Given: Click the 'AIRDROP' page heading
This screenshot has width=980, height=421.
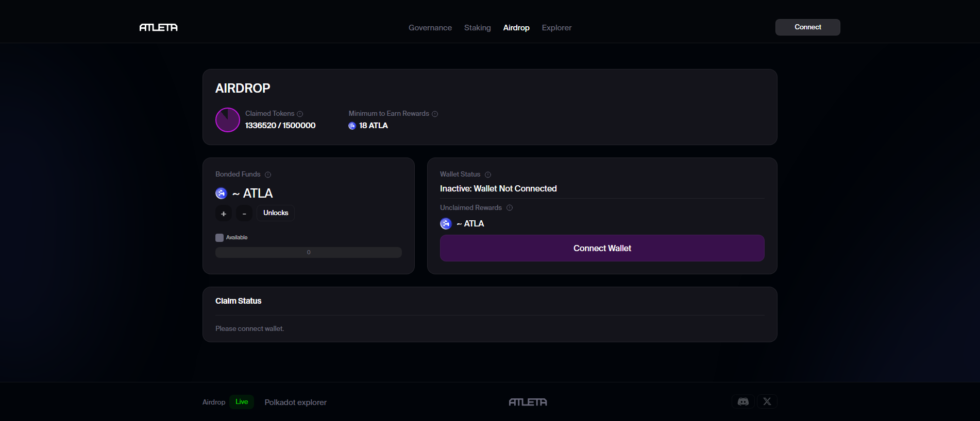Looking at the screenshot, I should coord(243,88).
